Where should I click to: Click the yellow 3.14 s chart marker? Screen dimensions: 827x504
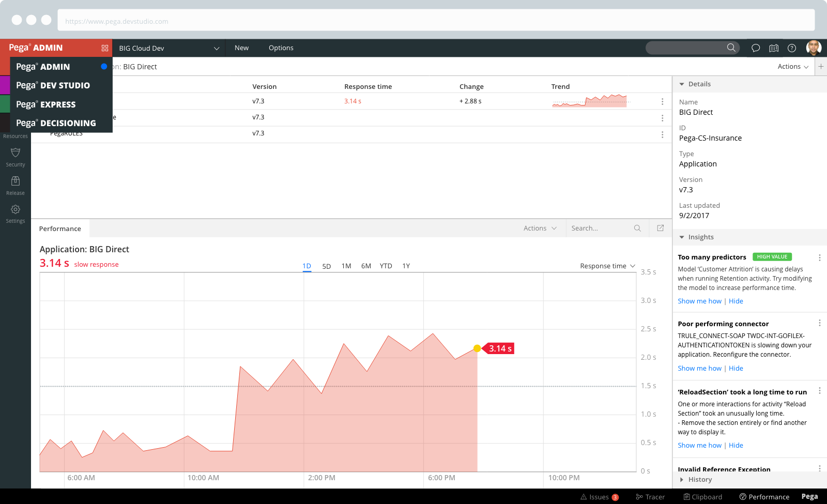tap(477, 348)
